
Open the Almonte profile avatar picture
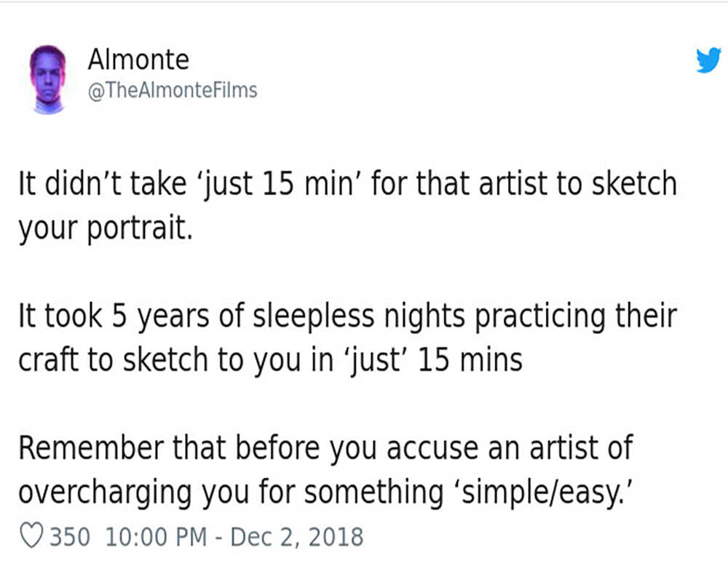click(48, 77)
